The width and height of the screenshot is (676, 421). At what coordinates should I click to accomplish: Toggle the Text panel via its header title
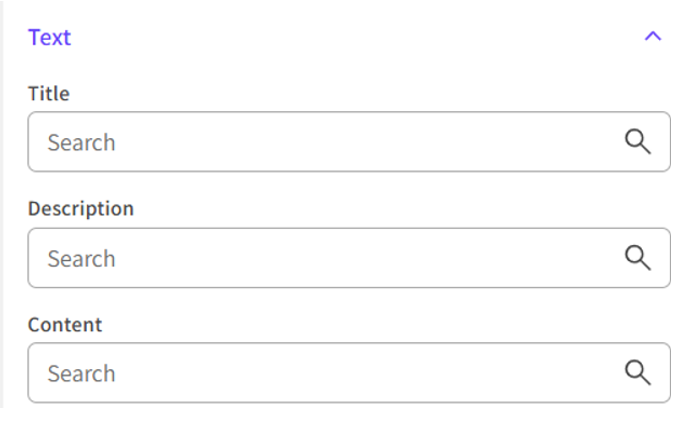tap(49, 37)
